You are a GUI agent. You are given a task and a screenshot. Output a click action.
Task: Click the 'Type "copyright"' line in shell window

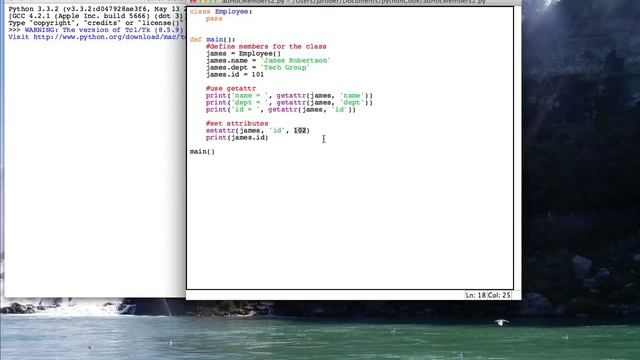(x=96, y=23)
